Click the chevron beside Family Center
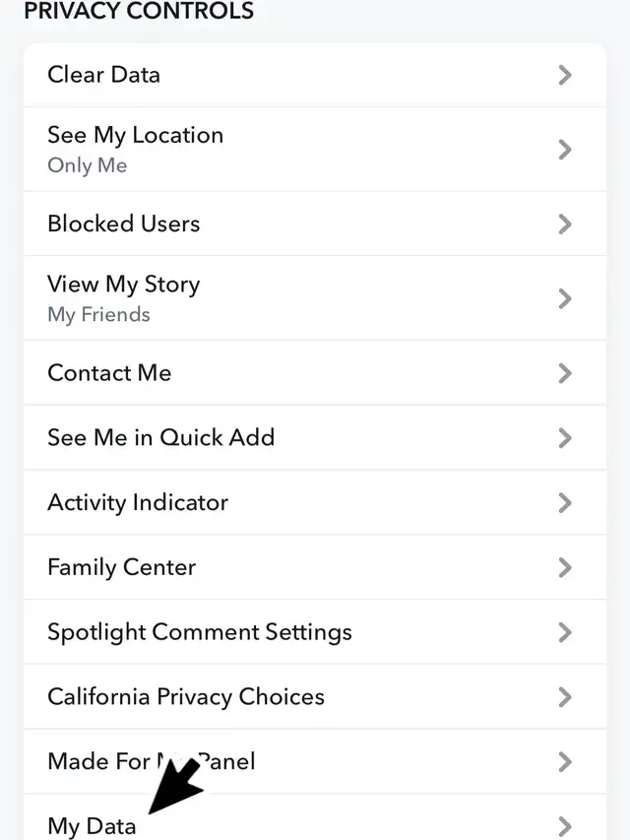The image size is (630, 840). click(x=565, y=567)
